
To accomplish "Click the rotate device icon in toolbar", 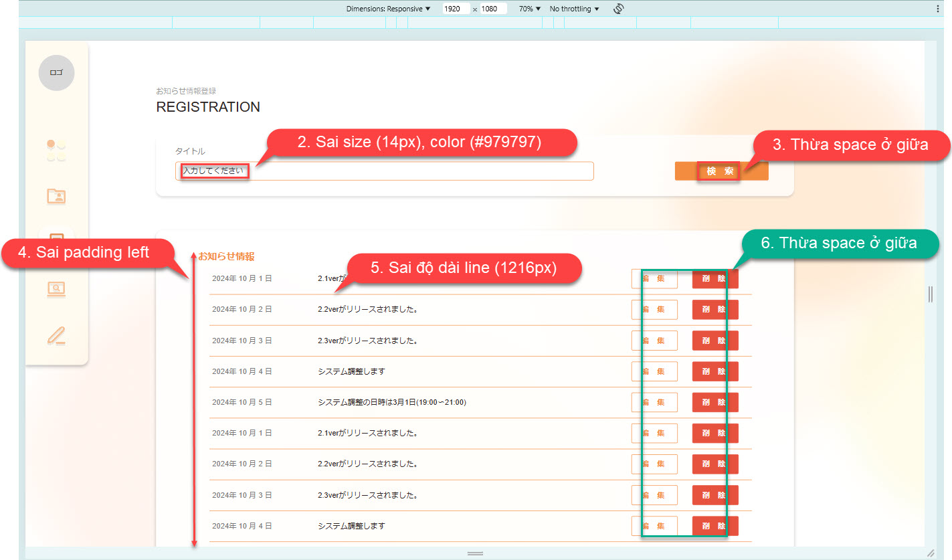I will pyautogui.click(x=619, y=9).
